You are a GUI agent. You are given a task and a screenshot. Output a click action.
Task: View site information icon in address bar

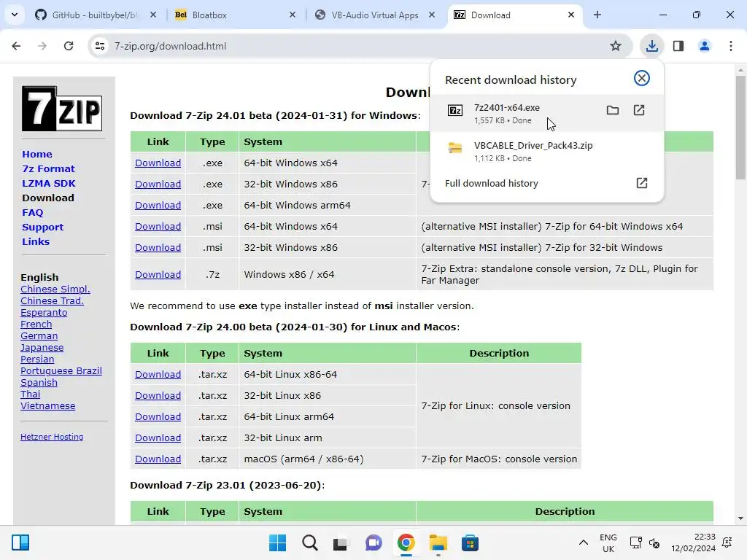[100, 46]
